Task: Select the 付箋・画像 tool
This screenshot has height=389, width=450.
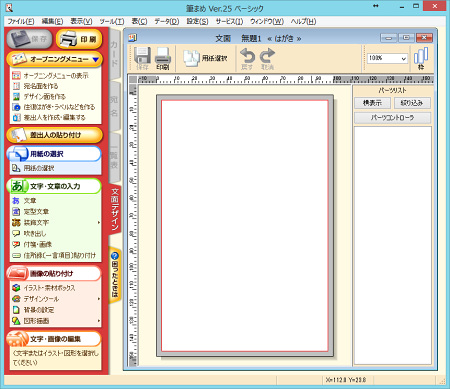Action: pos(32,244)
